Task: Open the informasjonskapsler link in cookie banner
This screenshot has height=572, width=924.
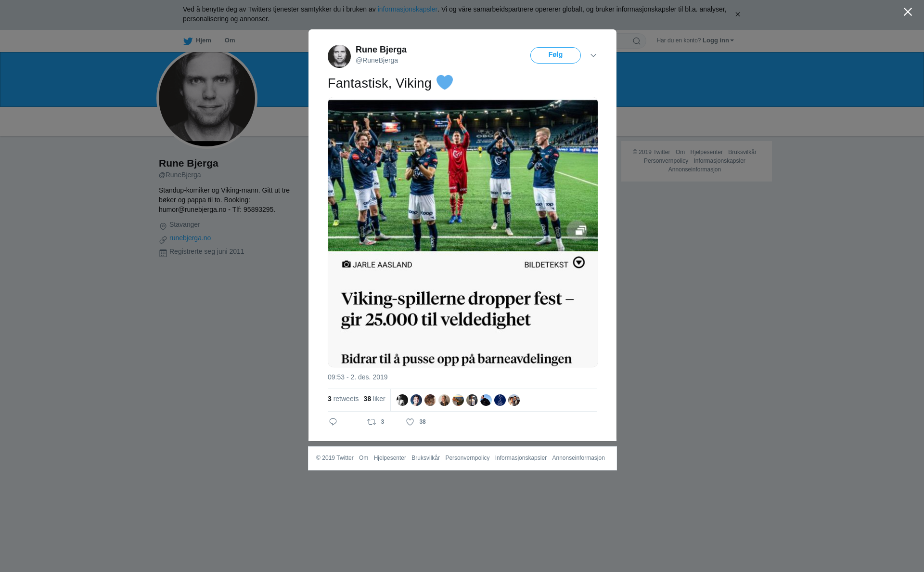Action: (407, 9)
